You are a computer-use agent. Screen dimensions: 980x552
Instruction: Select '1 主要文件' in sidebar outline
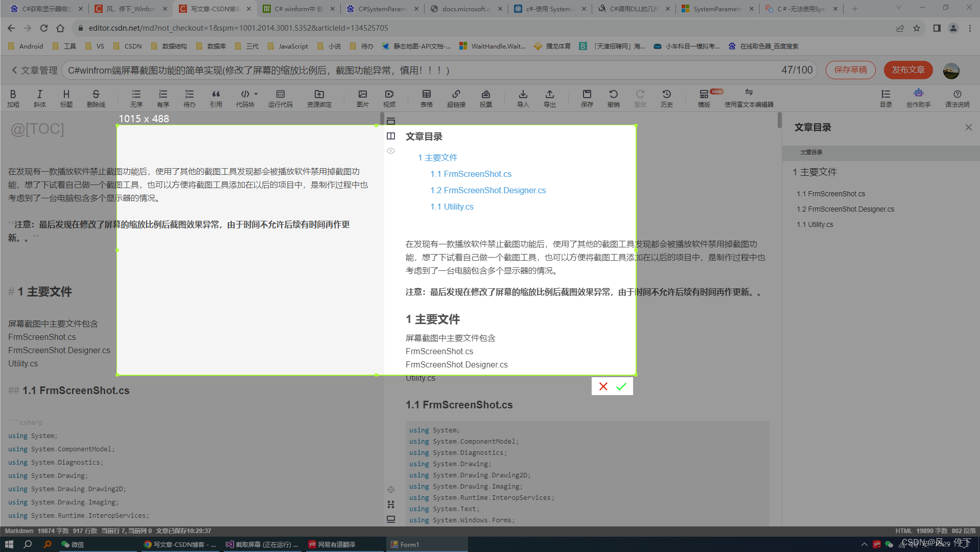(815, 172)
